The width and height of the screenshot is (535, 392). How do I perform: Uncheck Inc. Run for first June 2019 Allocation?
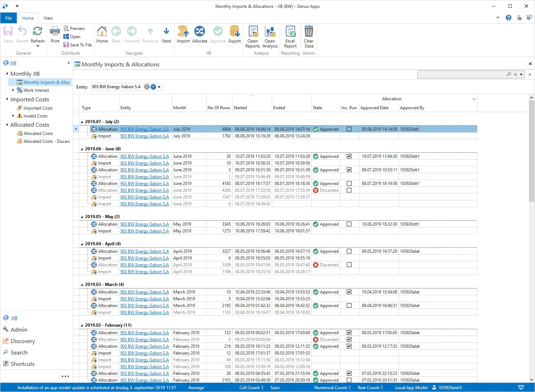point(349,156)
